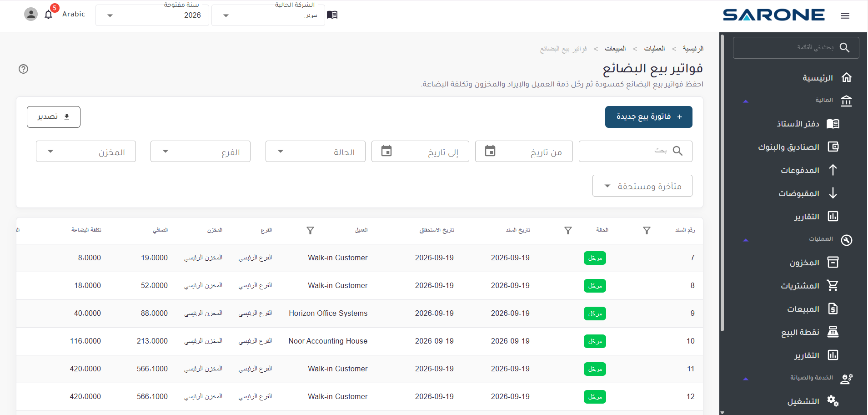
Task: Open the الفرع branch dropdown
Action: click(201, 152)
